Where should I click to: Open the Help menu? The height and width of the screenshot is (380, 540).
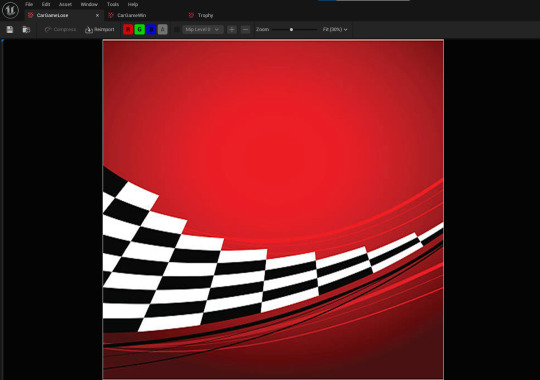(133, 4)
